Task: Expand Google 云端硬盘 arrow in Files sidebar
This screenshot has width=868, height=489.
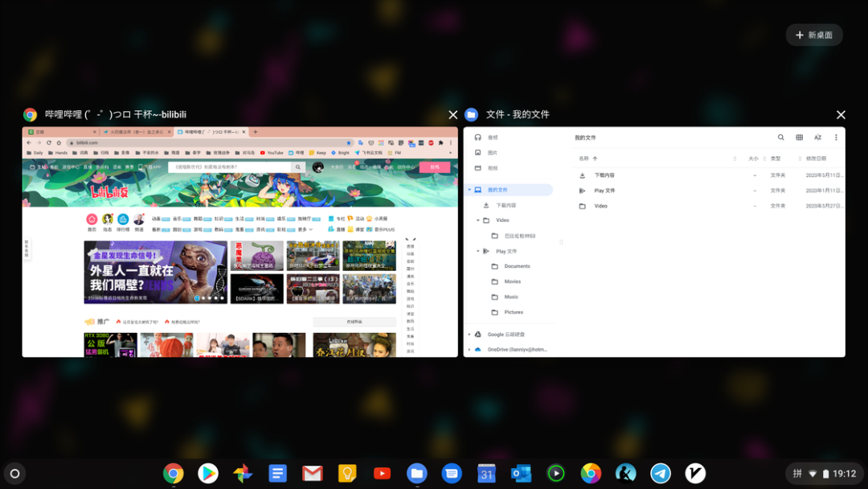Action: (469, 335)
